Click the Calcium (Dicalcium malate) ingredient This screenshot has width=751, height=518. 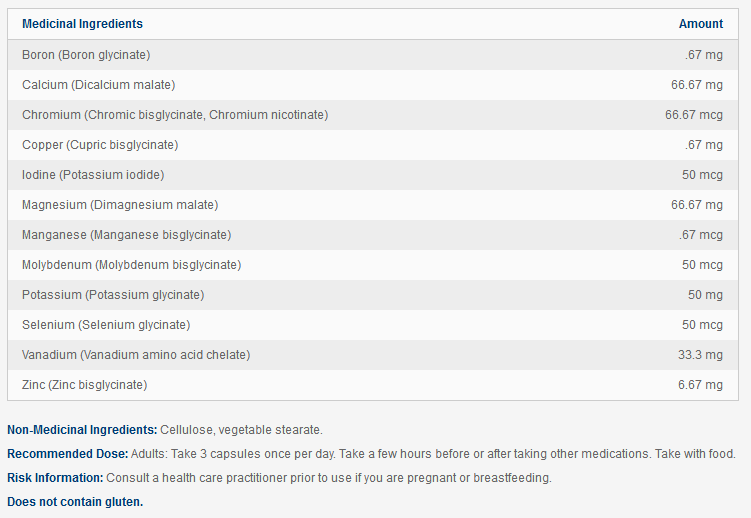coord(98,85)
